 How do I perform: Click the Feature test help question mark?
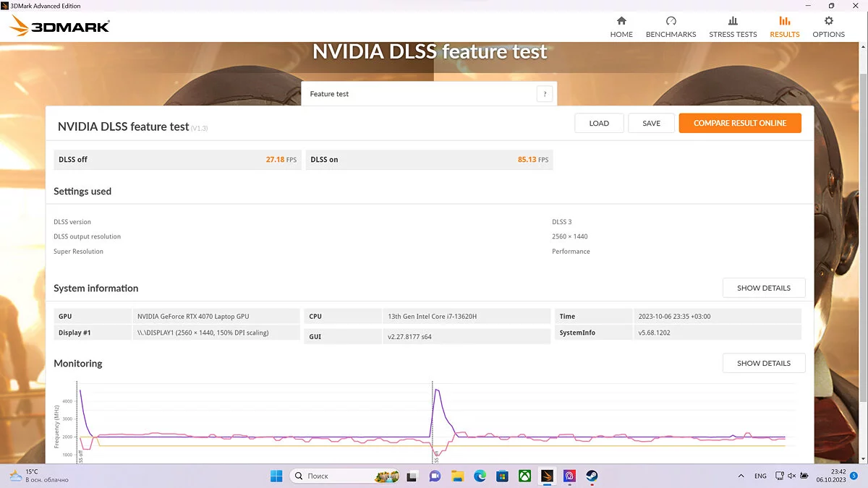(x=545, y=93)
